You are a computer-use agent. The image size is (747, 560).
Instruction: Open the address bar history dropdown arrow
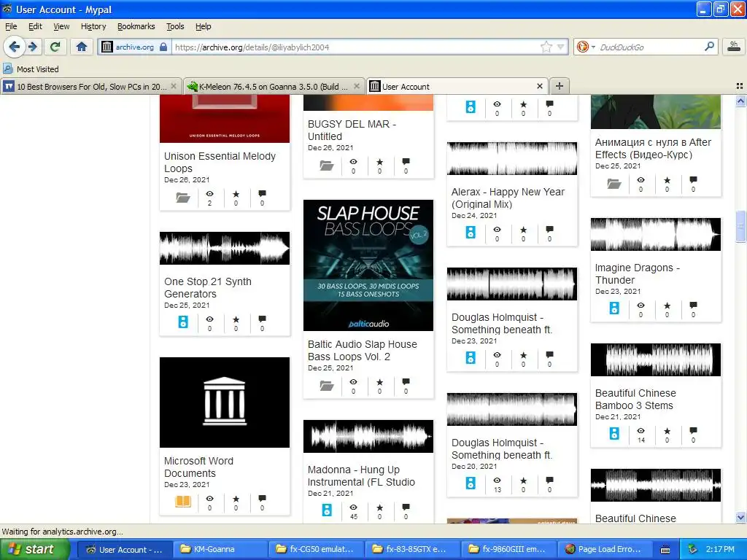561,47
